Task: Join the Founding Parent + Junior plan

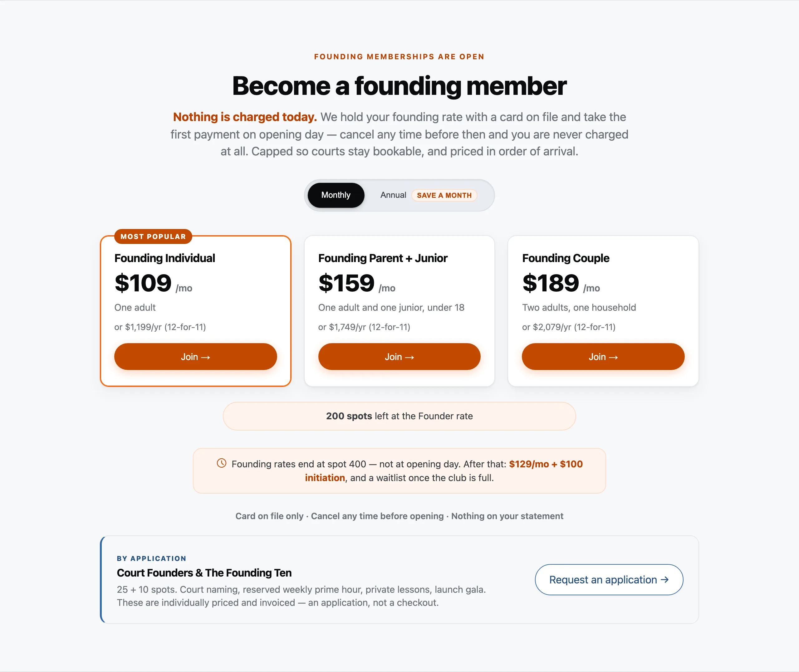Action: pyautogui.click(x=399, y=357)
